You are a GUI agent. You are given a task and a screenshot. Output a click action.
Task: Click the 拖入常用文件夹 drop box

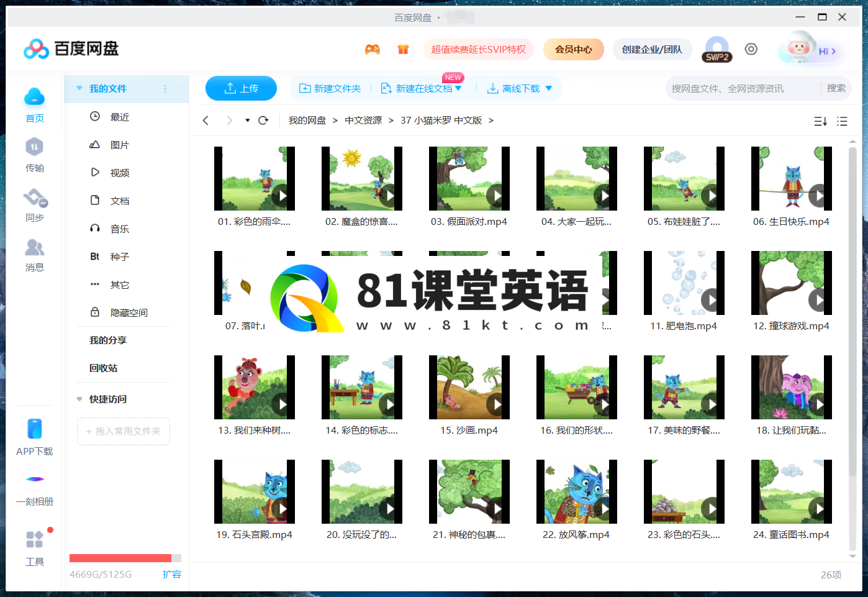(124, 431)
